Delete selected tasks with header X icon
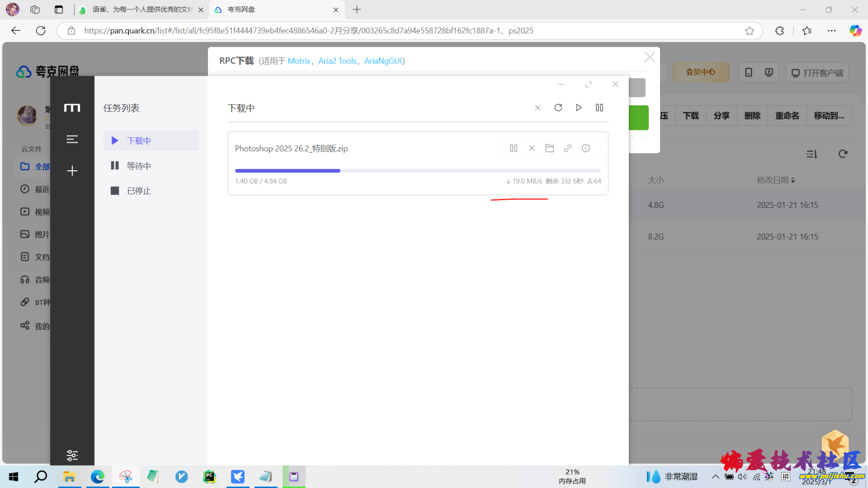 coord(537,108)
